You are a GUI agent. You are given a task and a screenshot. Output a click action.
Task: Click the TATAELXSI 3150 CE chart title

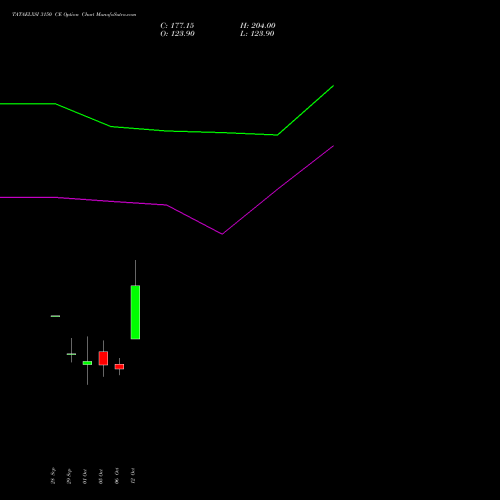coord(74,15)
